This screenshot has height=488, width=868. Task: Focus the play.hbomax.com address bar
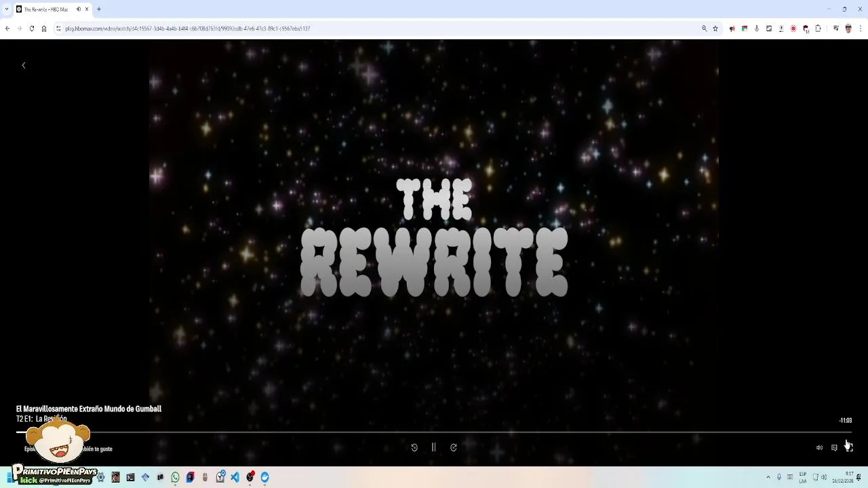tap(380, 28)
